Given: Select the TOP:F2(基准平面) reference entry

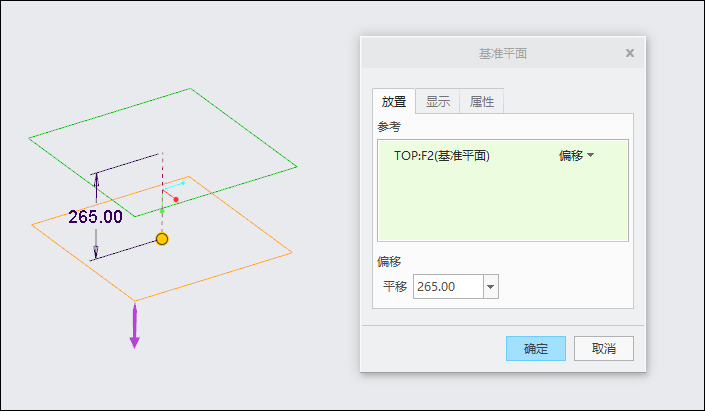Looking at the screenshot, I should tap(441, 156).
